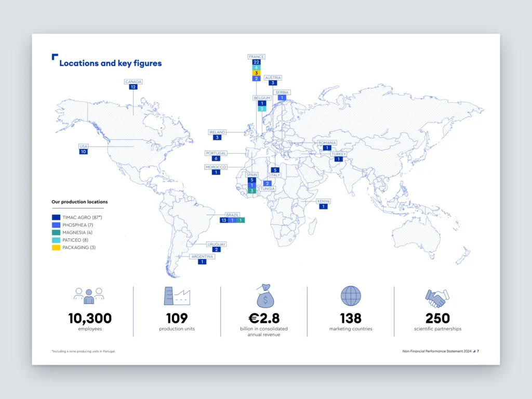Click the yellow 3 box under France
This screenshot has height=399, width=532.
point(256,73)
